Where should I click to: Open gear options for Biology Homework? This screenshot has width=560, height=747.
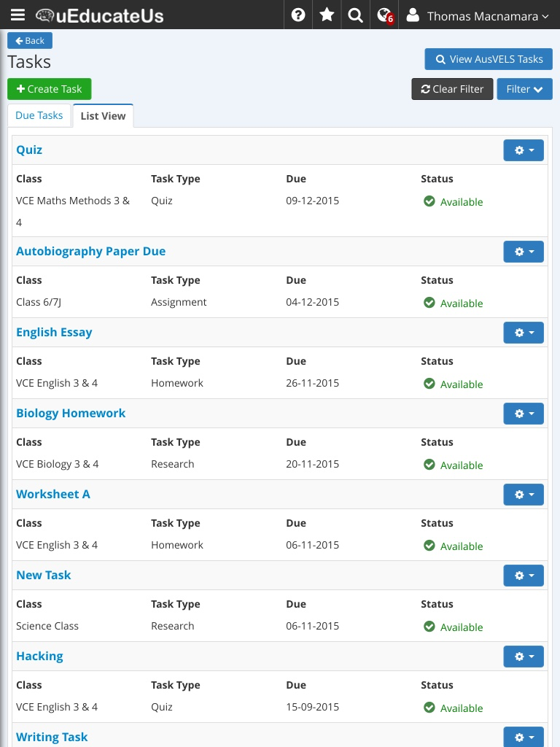click(524, 414)
